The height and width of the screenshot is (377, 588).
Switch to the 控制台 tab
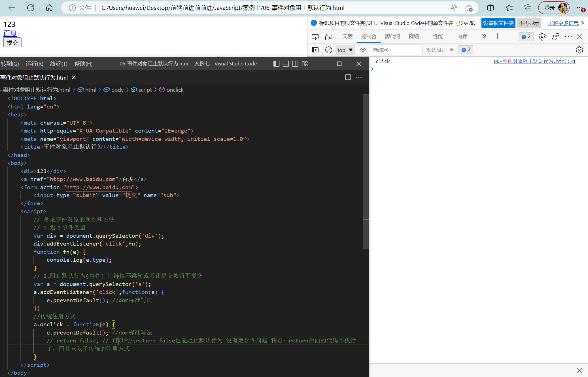[x=369, y=37]
